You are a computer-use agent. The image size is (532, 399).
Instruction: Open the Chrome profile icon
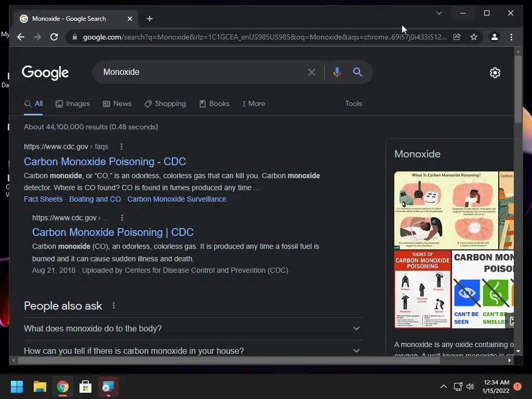pyautogui.click(x=495, y=37)
